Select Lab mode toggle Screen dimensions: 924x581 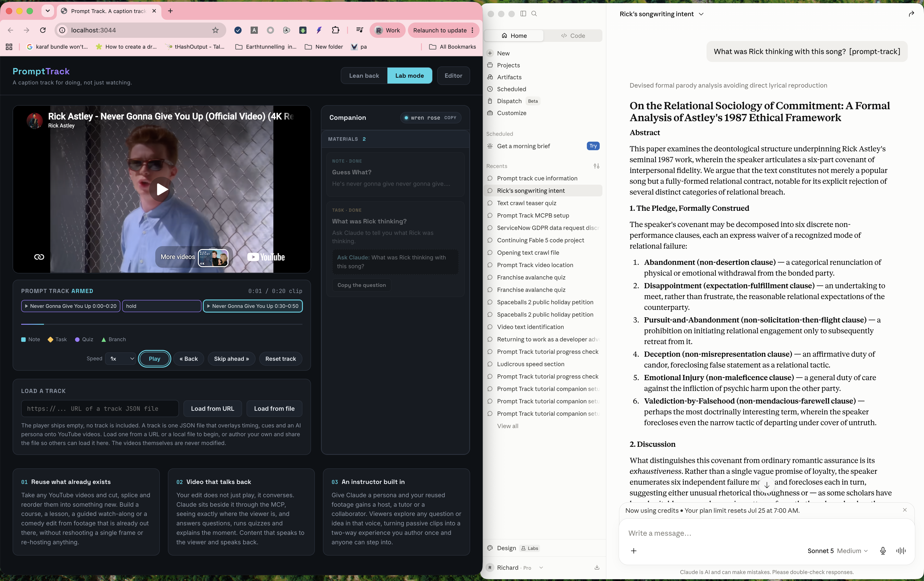pyautogui.click(x=409, y=75)
